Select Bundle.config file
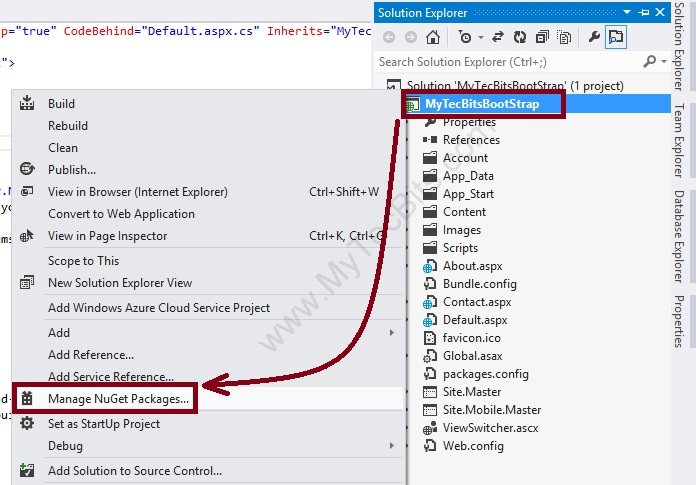This screenshot has width=696, height=485. point(479,284)
